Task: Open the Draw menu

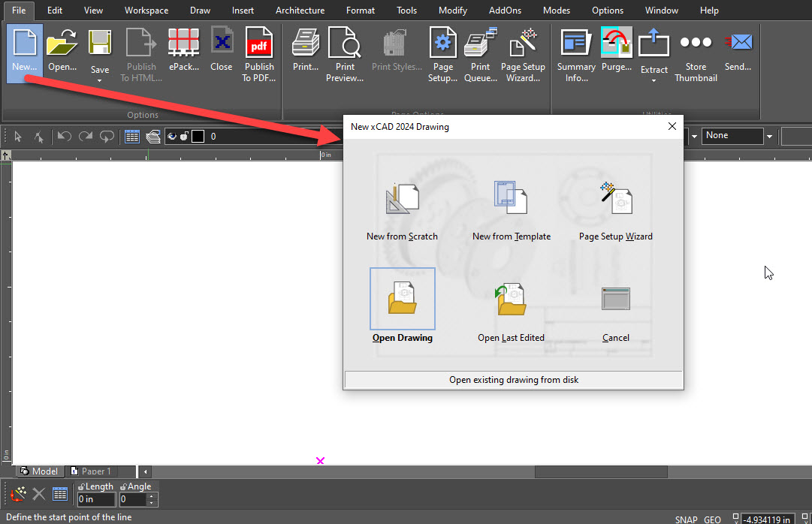Action: pyautogui.click(x=200, y=11)
